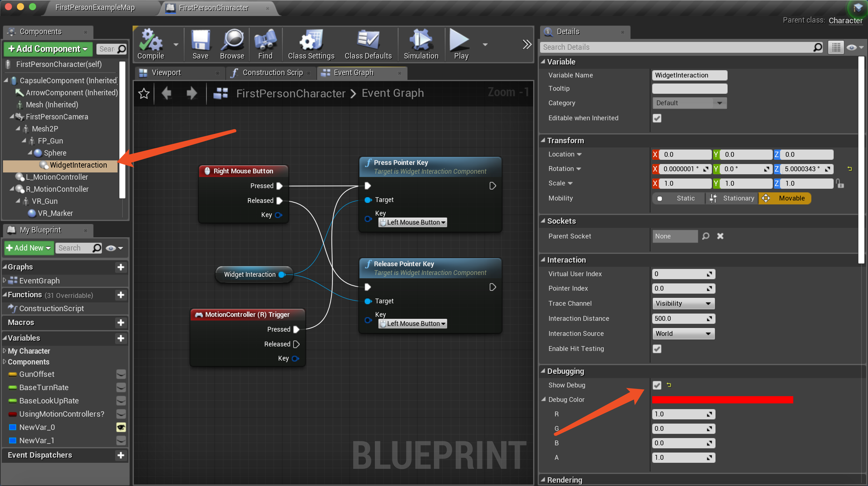Save the FirstPersonCharacter Blueprint

coord(200,44)
